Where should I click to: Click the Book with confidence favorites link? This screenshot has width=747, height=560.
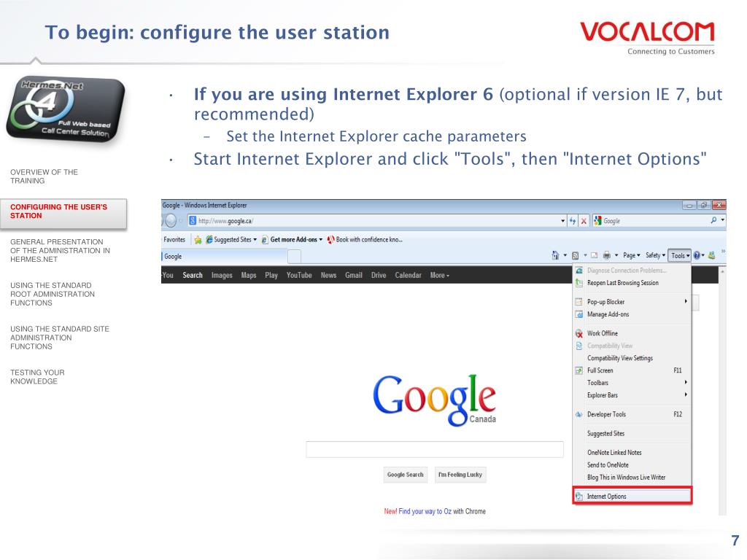point(365,240)
